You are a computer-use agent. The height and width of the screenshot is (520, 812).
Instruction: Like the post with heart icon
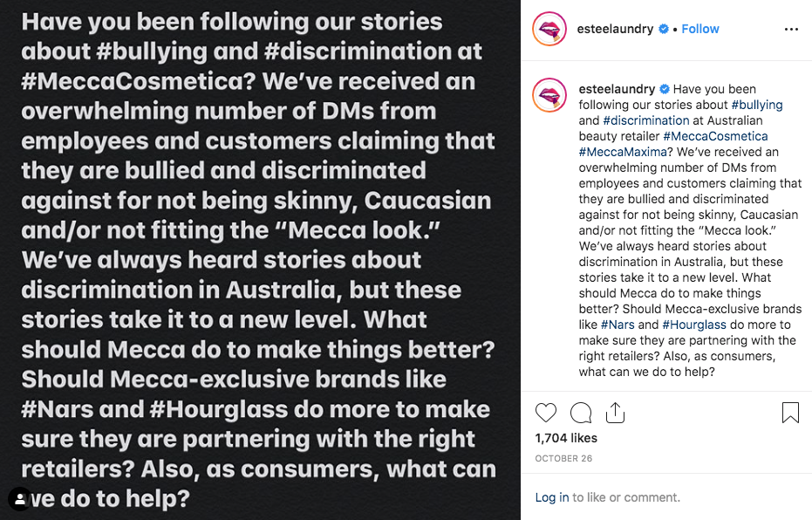546,413
